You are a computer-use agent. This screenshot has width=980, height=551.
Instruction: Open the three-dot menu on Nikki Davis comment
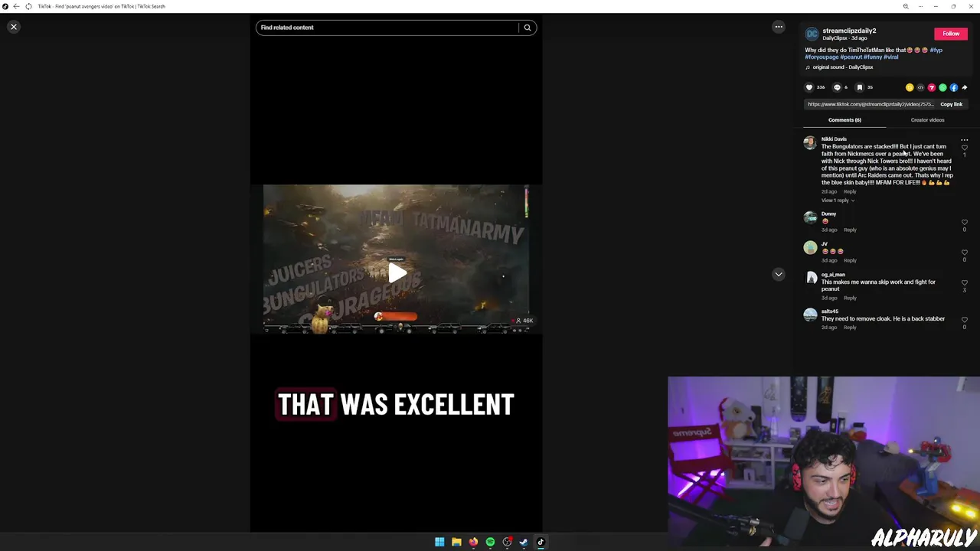[965, 140]
